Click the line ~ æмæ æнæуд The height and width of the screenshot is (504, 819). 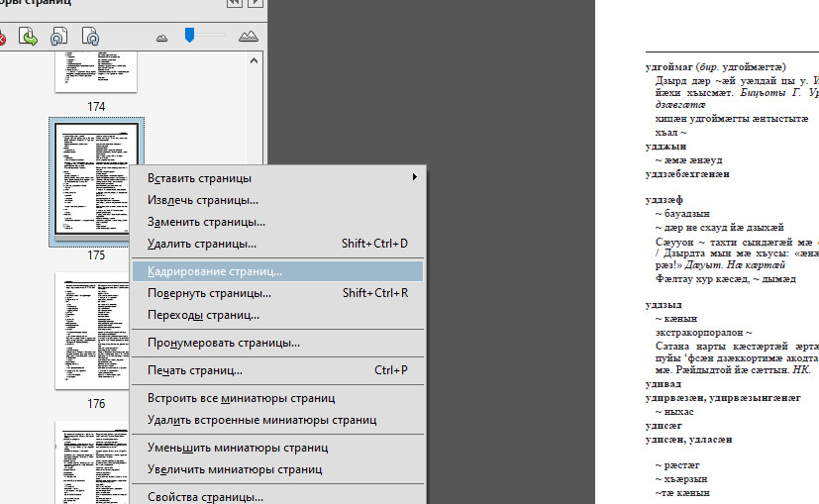(689, 160)
